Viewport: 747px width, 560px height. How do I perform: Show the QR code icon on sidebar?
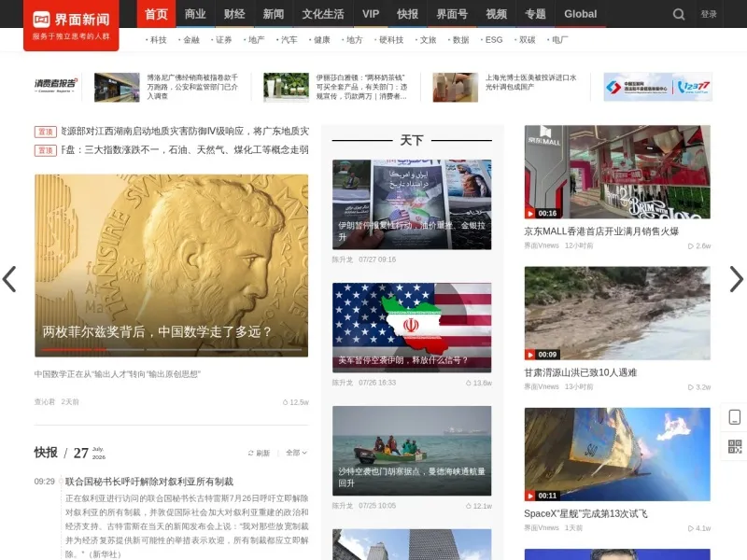pos(735,447)
